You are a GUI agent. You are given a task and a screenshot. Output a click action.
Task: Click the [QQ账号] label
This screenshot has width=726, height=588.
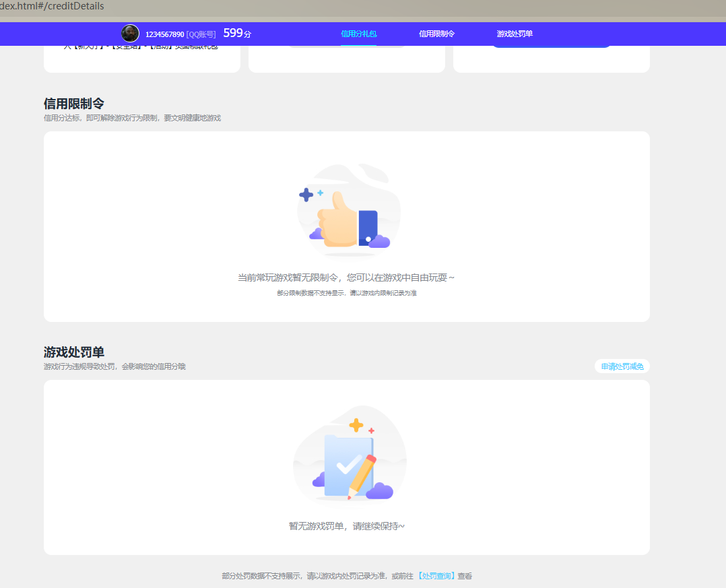point(201,34)
